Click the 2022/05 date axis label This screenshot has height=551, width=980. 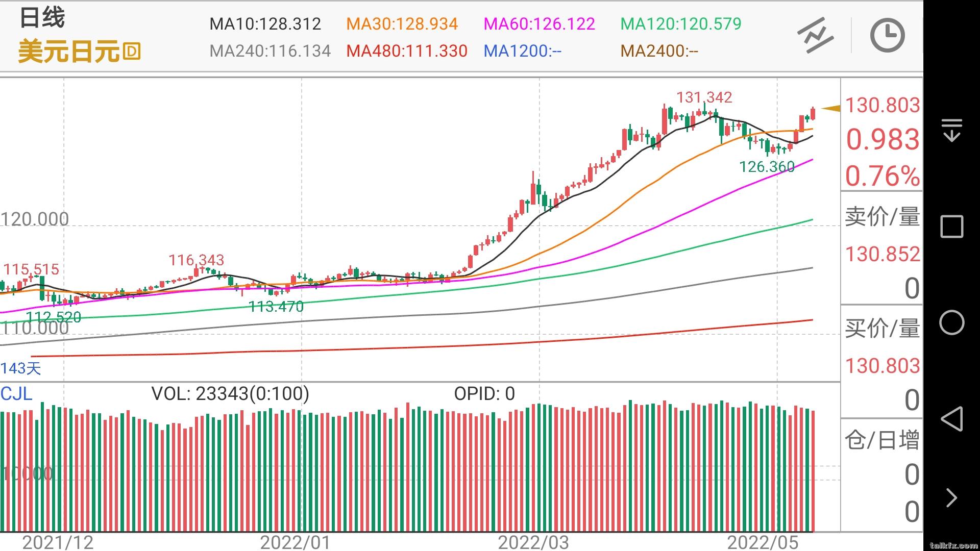tap(763, 542)
